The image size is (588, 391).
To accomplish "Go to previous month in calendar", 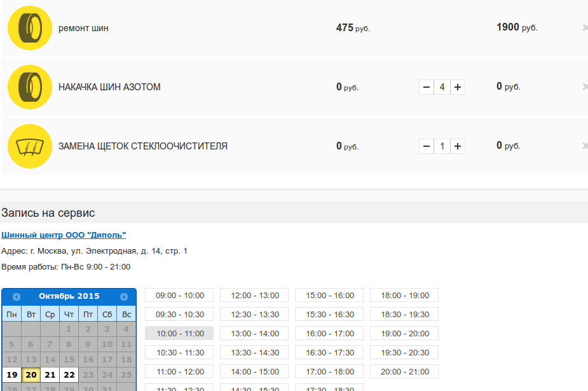I will click(x=16, y=296).
